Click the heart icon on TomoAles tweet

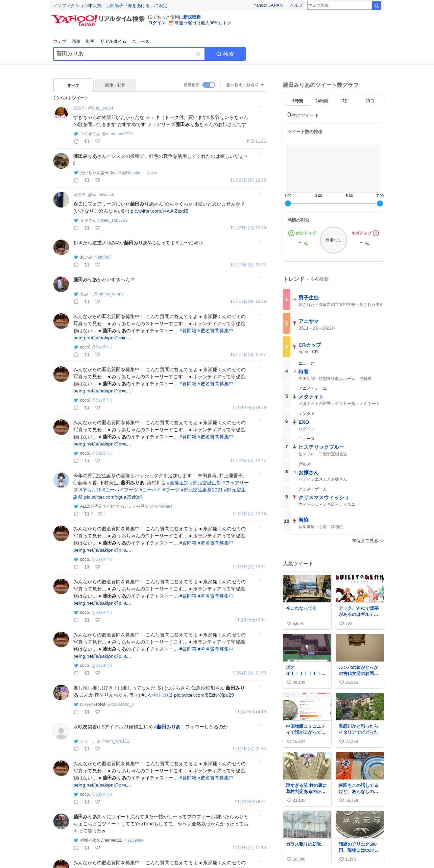pos(100,514)
